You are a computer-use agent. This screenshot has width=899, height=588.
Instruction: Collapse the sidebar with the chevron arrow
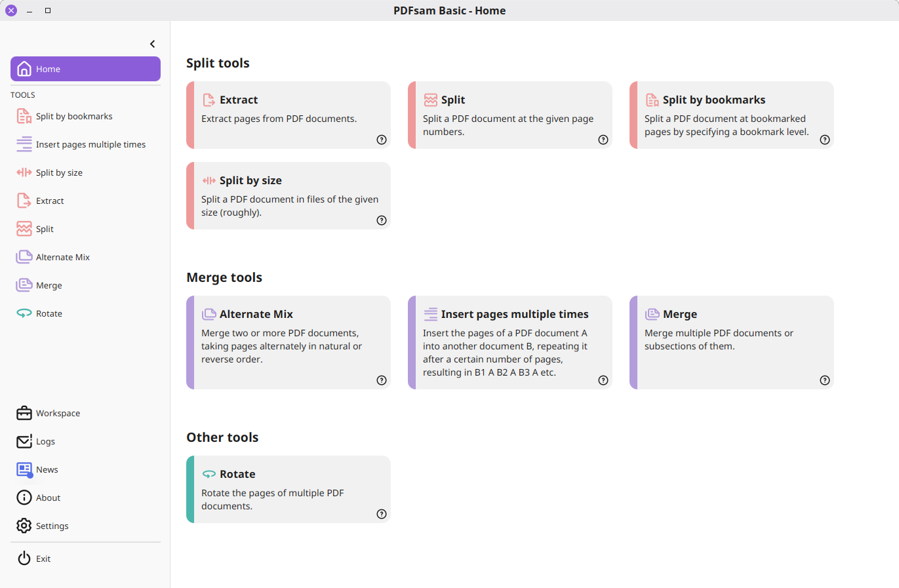pos(152,44)
